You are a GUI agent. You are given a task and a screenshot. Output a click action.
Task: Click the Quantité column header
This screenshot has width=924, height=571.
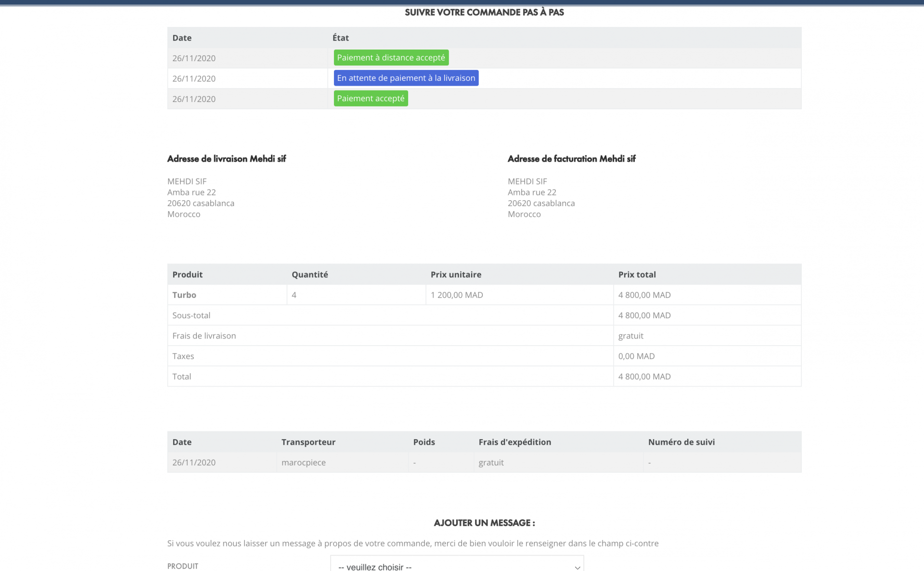tap(309, 274)
